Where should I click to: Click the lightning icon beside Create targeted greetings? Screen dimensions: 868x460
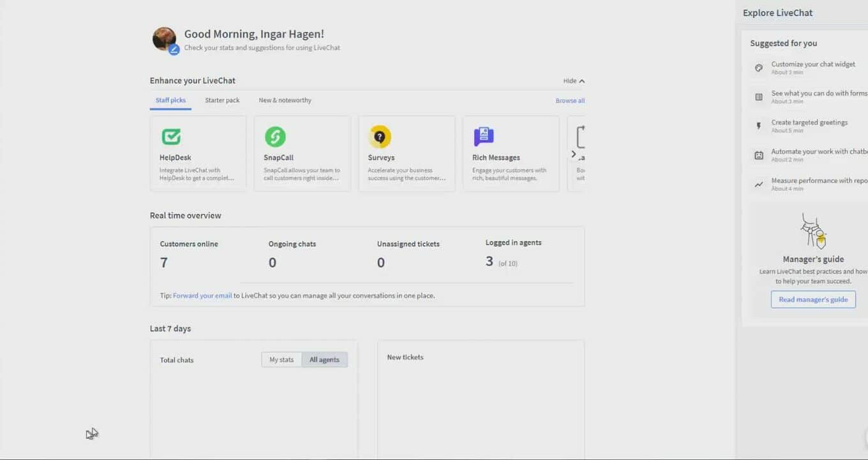tap(759, 126)
